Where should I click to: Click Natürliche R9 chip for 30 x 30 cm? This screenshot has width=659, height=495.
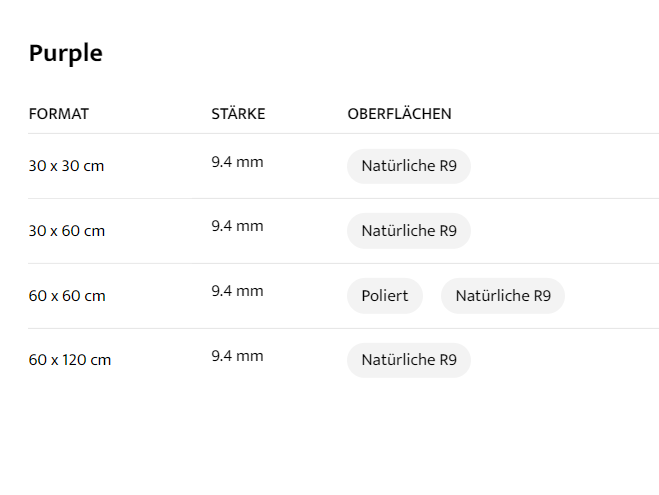(x=408, y=166)
